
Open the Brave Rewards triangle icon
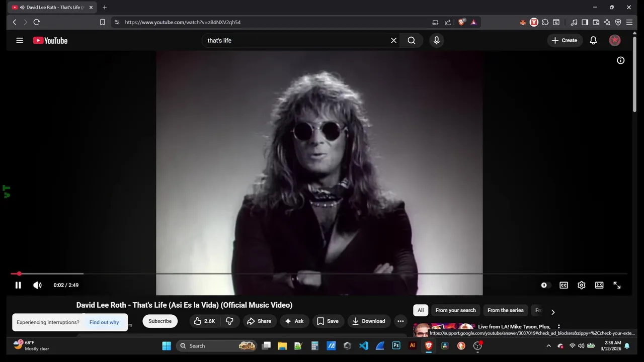tap(473, 22)
